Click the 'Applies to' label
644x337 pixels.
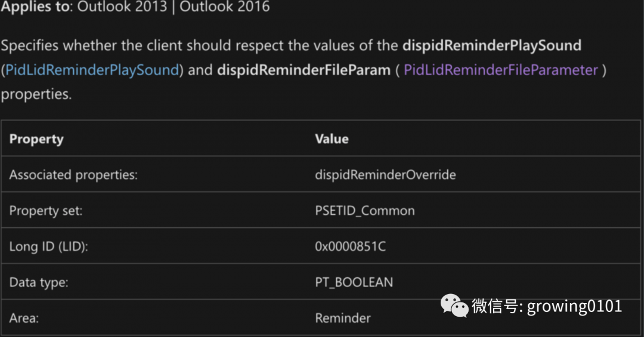tap(36, 7)
